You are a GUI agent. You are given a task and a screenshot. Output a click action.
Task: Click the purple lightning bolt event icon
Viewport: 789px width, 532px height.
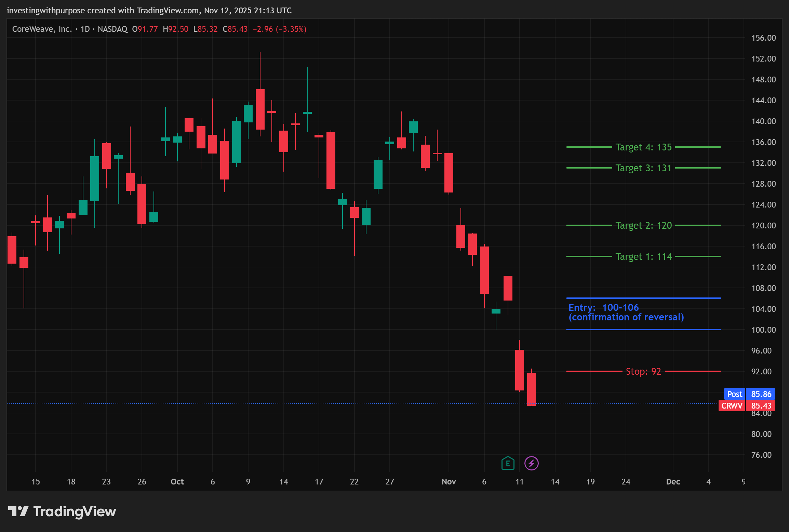[x=531, y=463]
